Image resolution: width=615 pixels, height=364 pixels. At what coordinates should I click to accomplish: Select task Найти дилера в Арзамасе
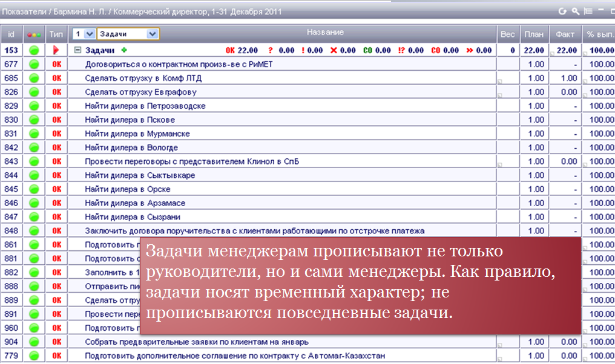click(x=135, y=203)
